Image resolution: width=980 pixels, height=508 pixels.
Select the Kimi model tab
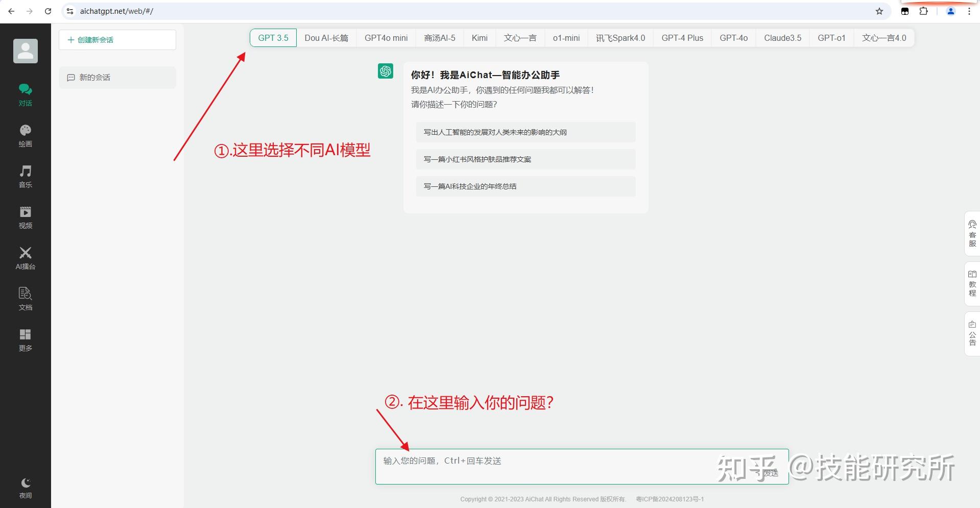click(x=480, y=38)
